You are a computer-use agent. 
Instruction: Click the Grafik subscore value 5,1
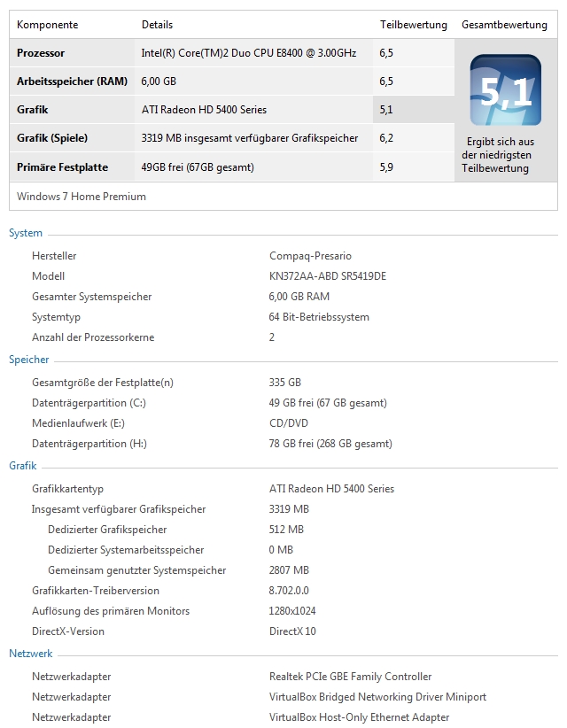[x=386, y=110]
